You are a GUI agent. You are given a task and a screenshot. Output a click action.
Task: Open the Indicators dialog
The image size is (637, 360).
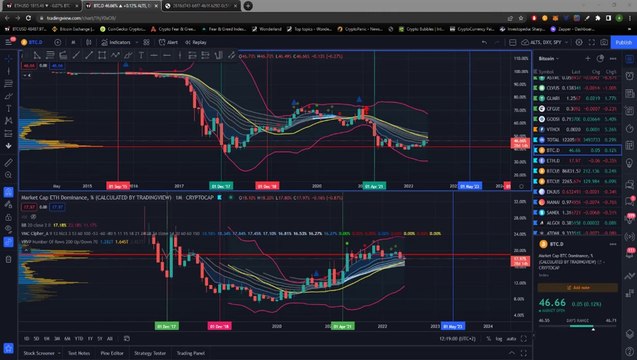coord(117,42)
